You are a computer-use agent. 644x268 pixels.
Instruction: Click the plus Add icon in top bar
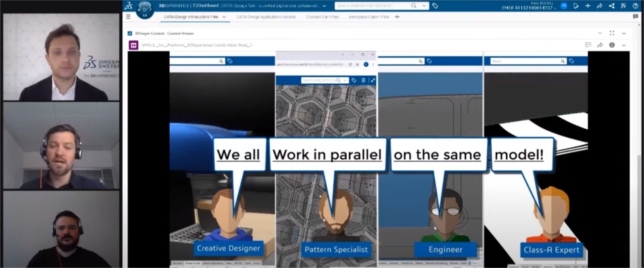(x=588, y=6)
